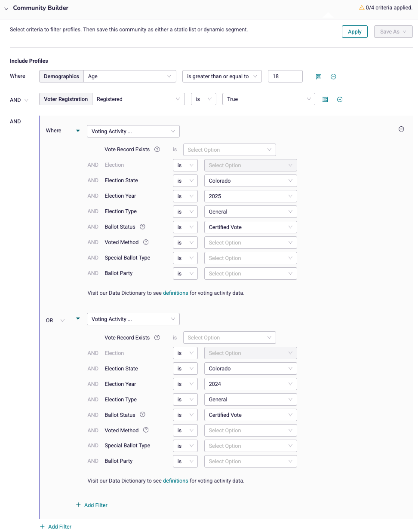This screenshot has width=418, height=532.
Task: Open Voted Method Select Option in the 2024 group
Action: click(251, 431)
